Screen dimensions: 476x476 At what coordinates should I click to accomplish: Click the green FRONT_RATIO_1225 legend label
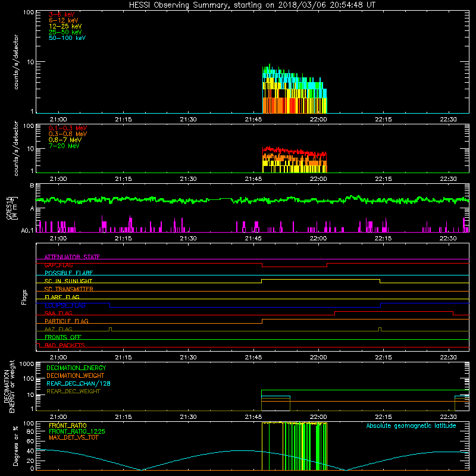point(77,431)
